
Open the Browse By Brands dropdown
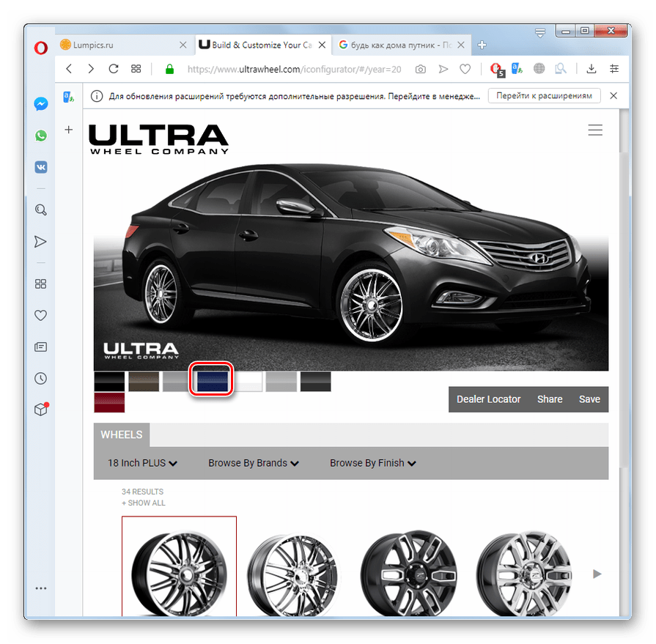(x=253, y=463)
